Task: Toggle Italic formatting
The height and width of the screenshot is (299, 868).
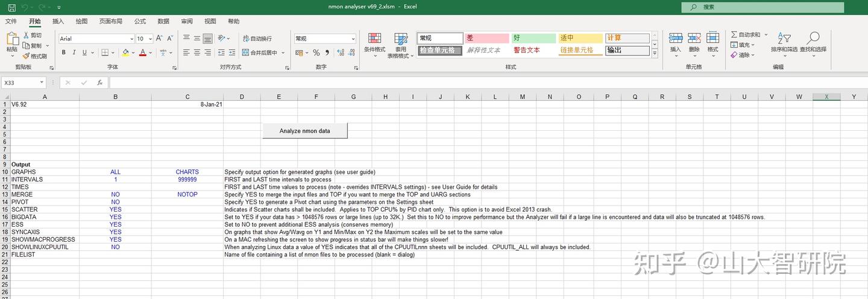Action: tap(74, 52)
